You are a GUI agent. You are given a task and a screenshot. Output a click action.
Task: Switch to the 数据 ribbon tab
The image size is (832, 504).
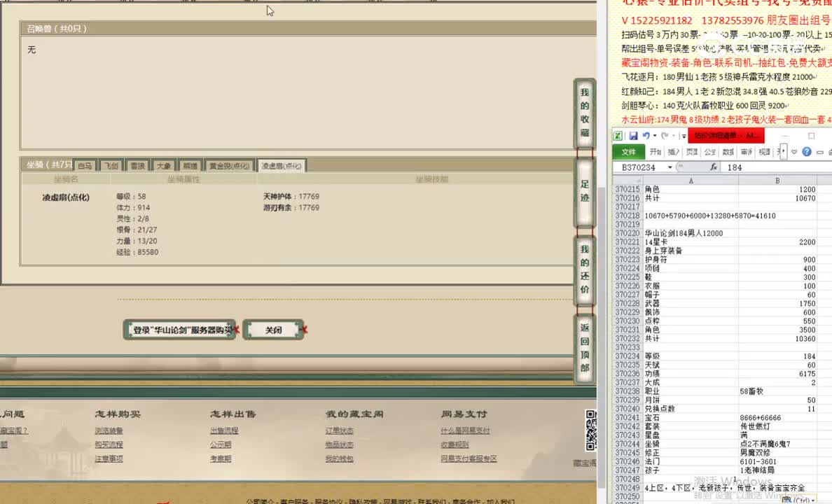728,151
